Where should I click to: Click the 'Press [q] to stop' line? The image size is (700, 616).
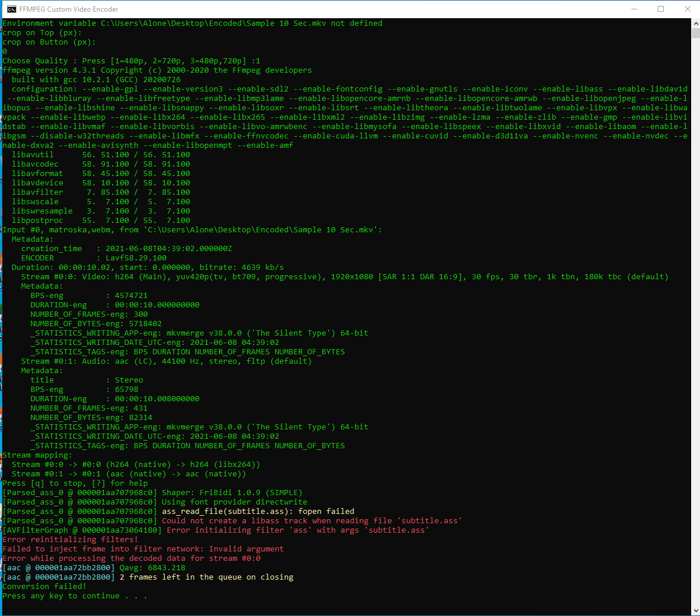click(x=75, y=483)
